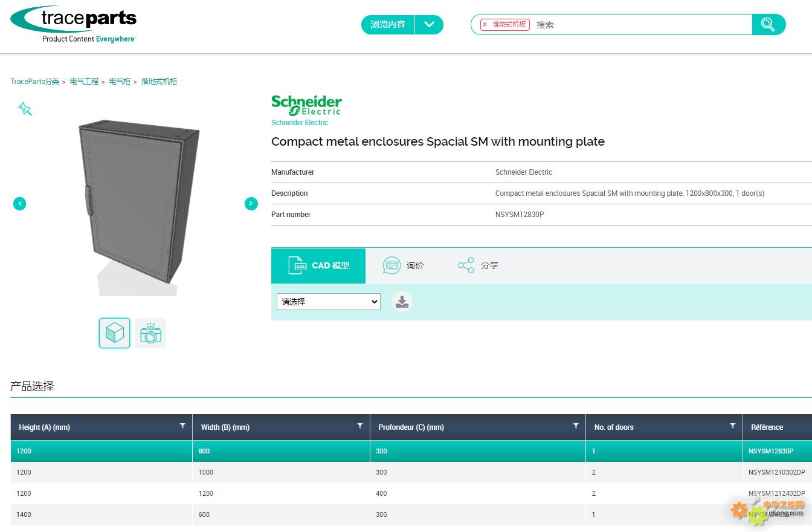
Task: Filter the Height (A) (mm) column
Action: (182, 426)
